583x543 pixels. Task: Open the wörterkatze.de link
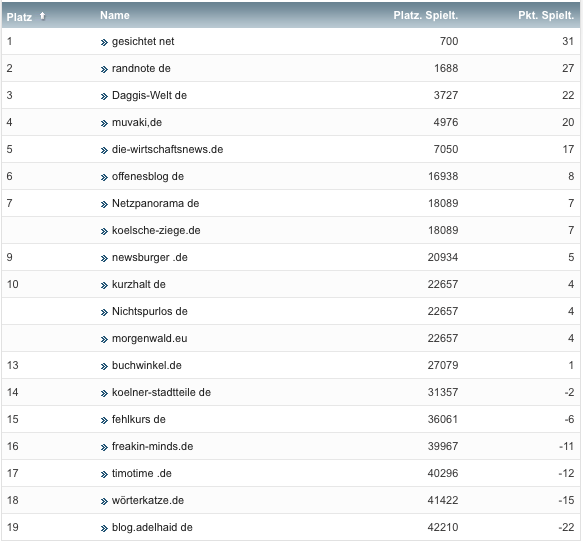[148, 500]
